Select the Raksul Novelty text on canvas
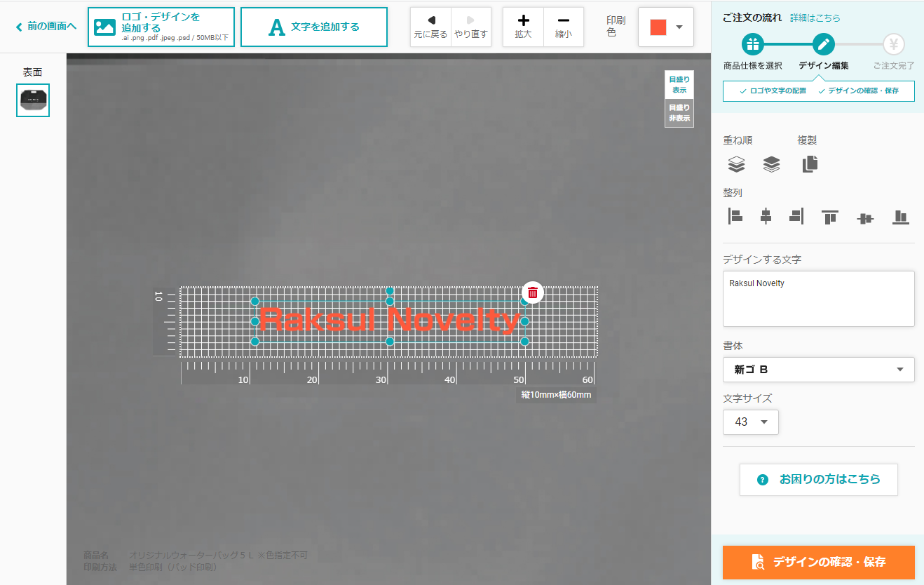924x585 pixels. (390, 321)
